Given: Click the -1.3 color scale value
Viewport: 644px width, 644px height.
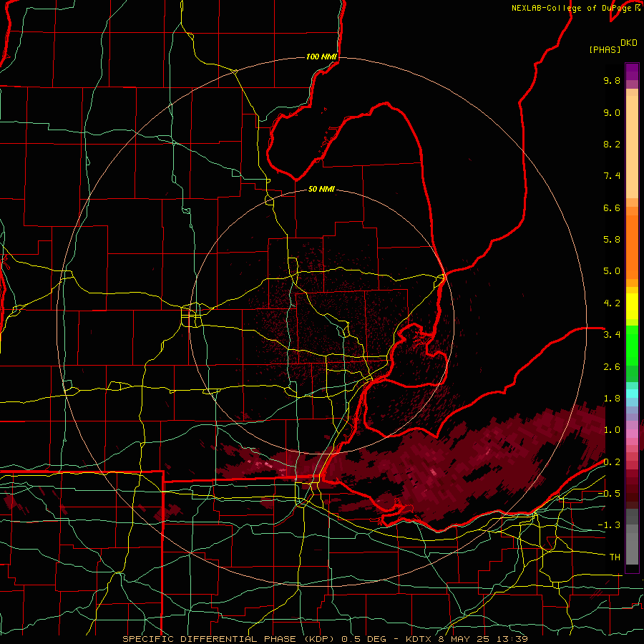Looking at the screenshot, I should tap(609, 525).
